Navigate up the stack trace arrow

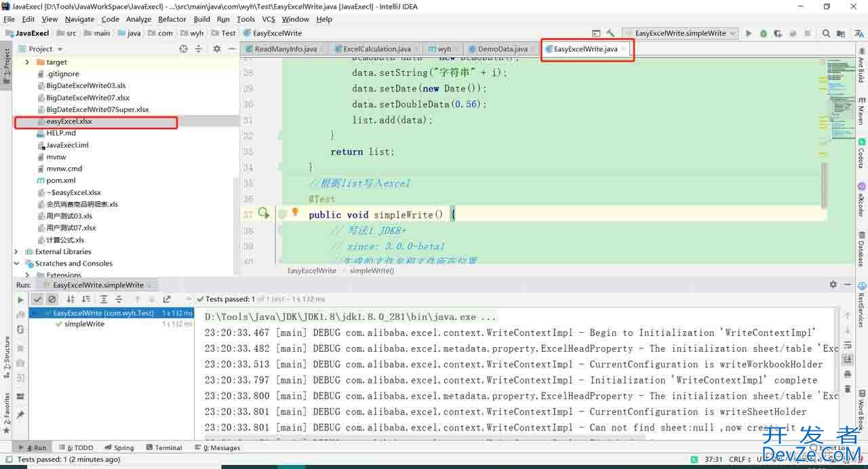click(x=848, y=316)
